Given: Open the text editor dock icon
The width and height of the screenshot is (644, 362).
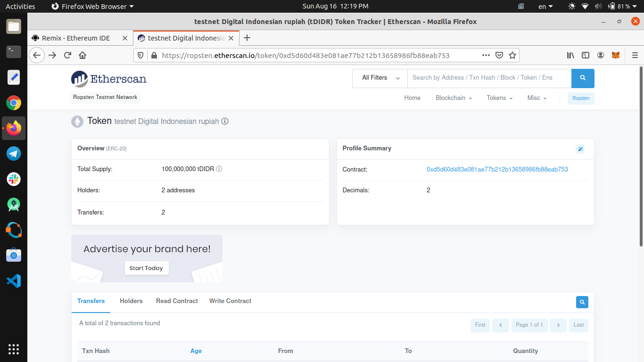Looking at the screenshot, I should (x=14, y=77).
